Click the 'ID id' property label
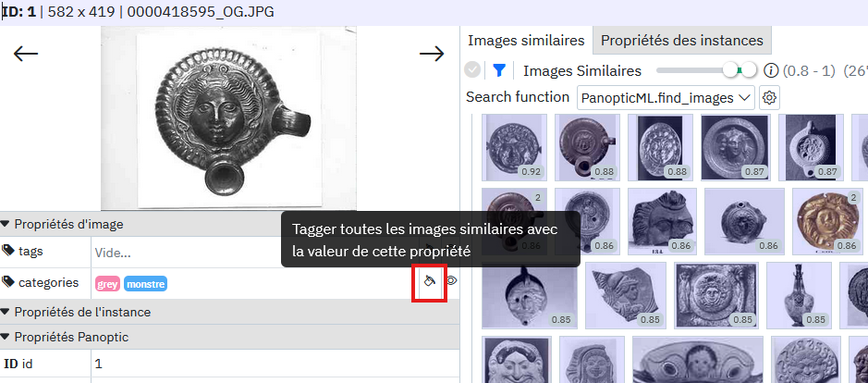The height and width of the screenshot is (383, 868). pos(18,364)
